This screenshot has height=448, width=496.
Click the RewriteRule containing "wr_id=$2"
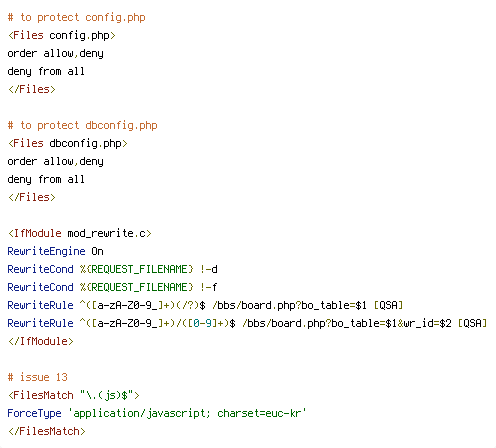point(247,323)
